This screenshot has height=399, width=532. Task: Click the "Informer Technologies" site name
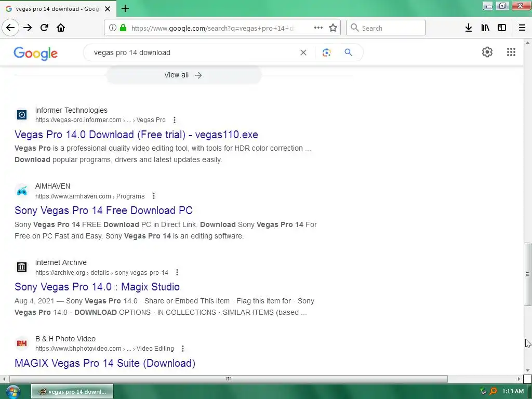(x=71, y=110)
